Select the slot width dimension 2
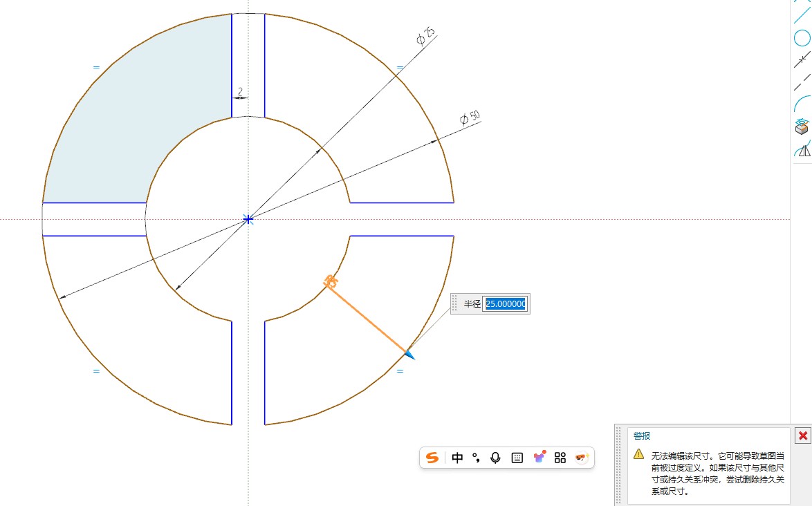Image resolution: width=812 pixels, height=506 pixels. coord(240,91)
